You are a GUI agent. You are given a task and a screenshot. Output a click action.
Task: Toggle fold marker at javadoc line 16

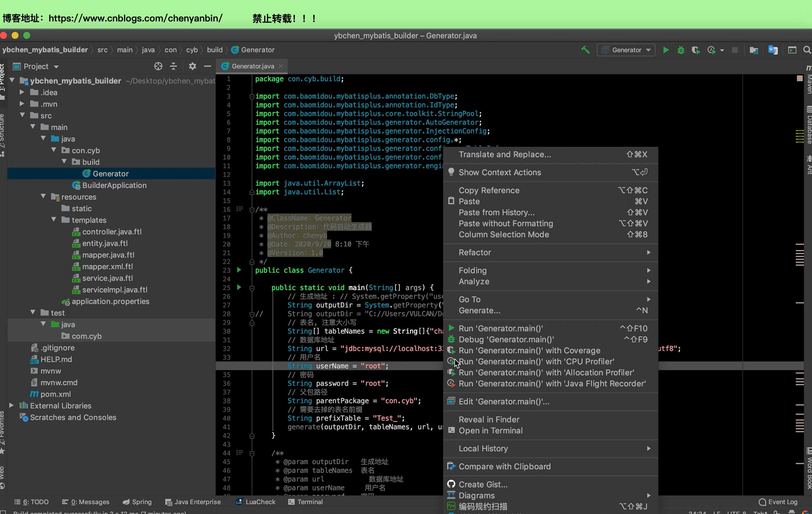tap(251, 209)
